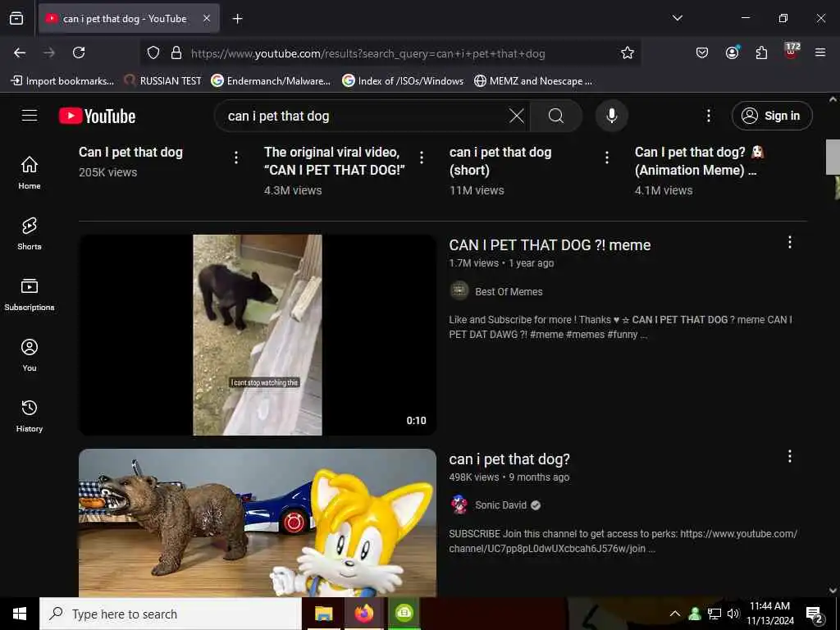This screenshot has width=840, height=630.
Task: Open Shorts in the sidebar
Action: click(x=30, y=234)
